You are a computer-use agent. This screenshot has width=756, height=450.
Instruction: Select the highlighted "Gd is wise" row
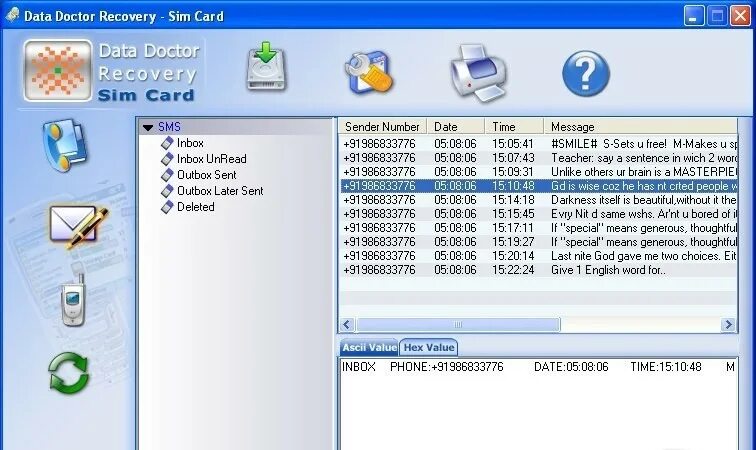point(539,186)
